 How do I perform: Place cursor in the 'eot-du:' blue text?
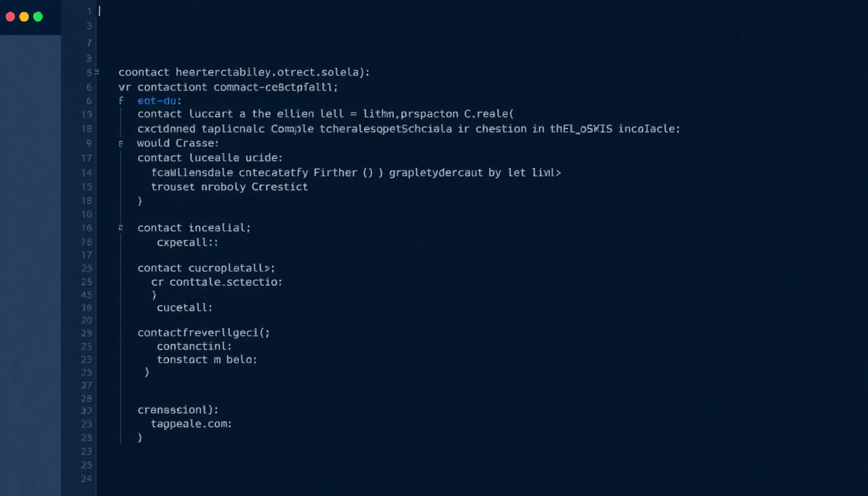click(x=160, y=101)
